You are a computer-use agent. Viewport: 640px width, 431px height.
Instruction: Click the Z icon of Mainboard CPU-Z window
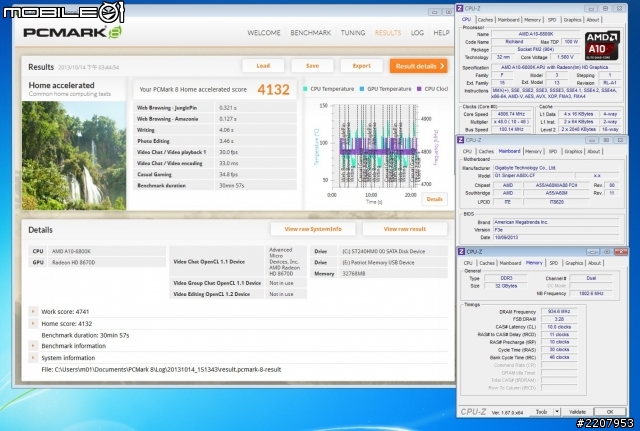click(x=461, y=140)
